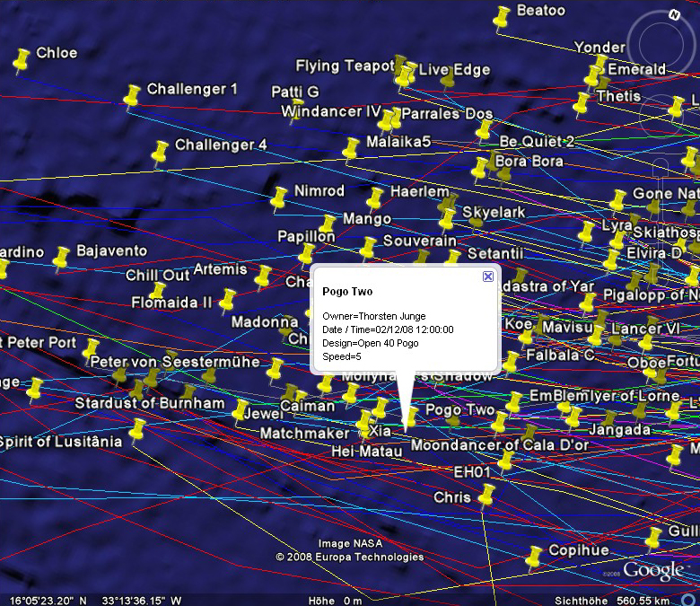Image resolution: width=700 pixels, height=606 pixels.
Task: Open the Beatoo placemark pushpin
Action: 503,16
